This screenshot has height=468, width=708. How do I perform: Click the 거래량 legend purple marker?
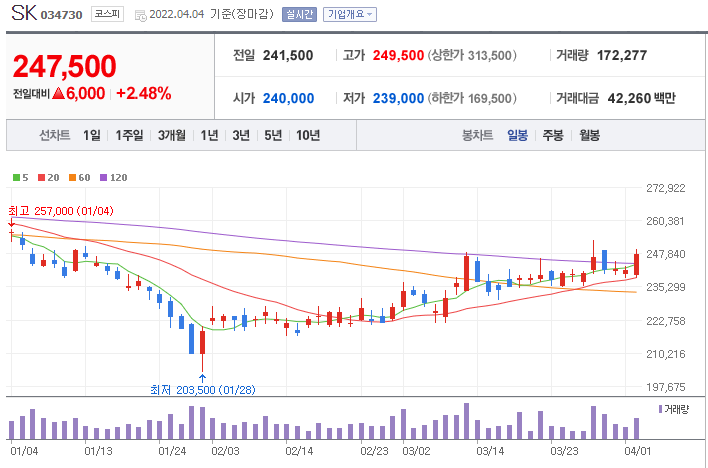[x=660, y=409]
